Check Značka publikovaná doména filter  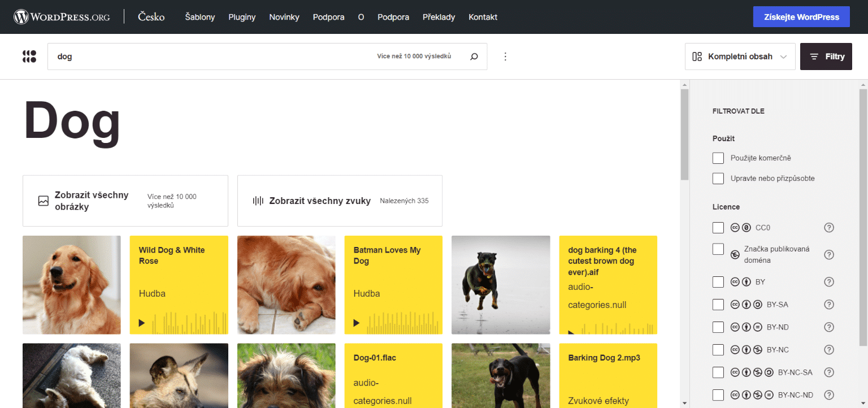click(718, 249)
